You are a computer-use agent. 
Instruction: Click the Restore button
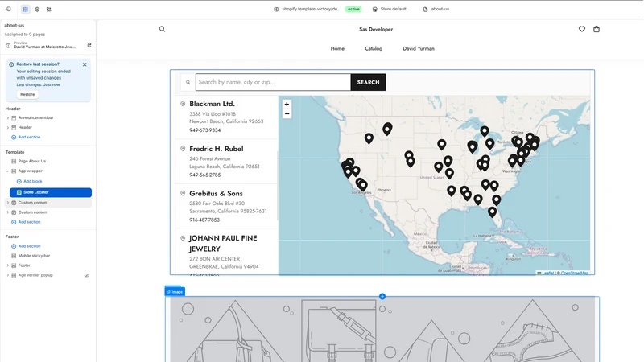point(27,94)
